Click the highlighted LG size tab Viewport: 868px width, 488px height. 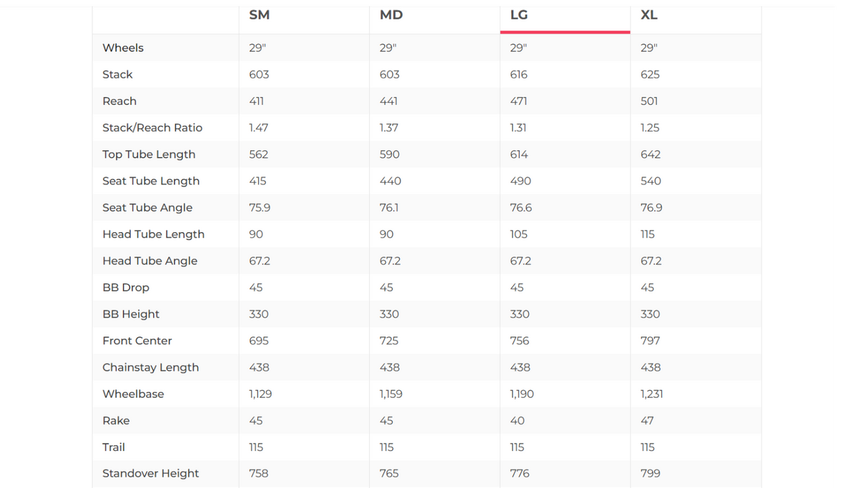519,15
